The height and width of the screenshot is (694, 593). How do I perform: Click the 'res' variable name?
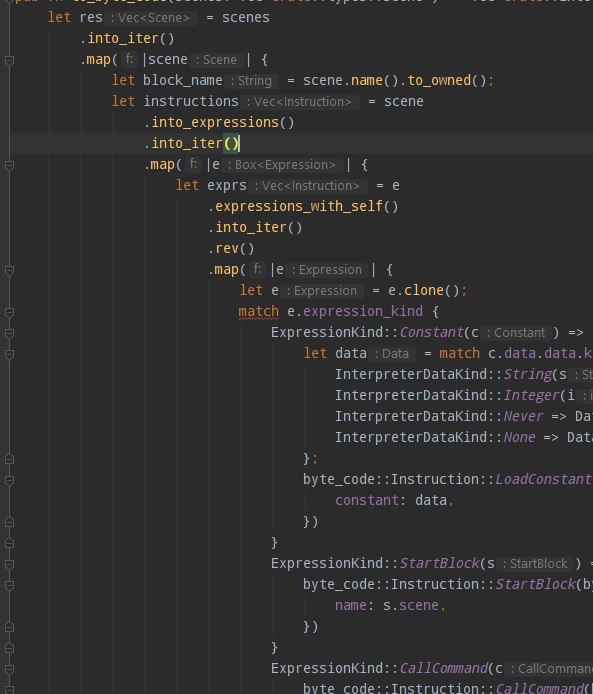click(91, 18)
